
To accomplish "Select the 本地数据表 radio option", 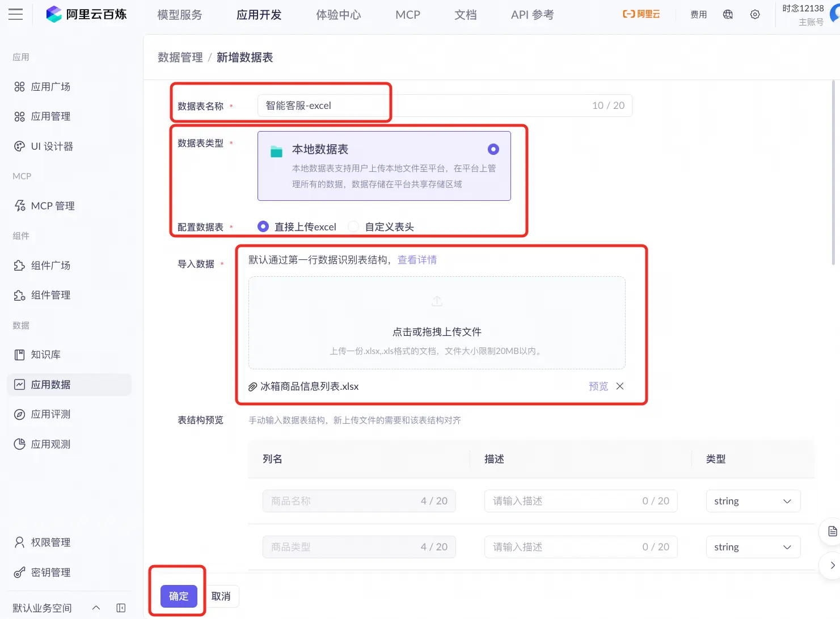I will click(493, 149).
